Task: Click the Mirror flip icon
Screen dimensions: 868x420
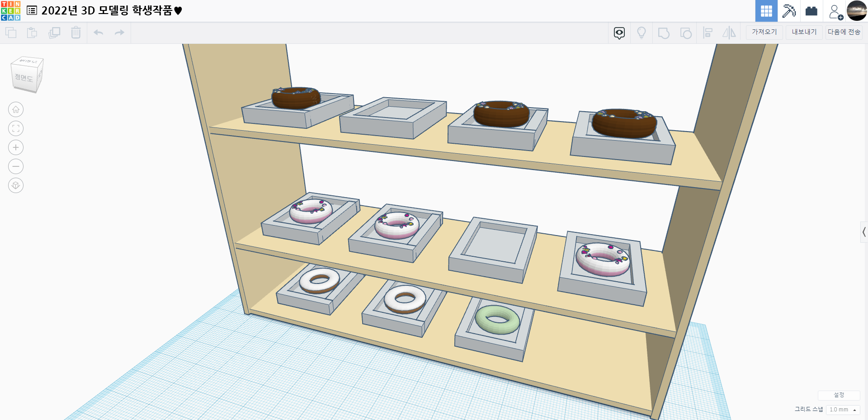Action: point(729,33)
